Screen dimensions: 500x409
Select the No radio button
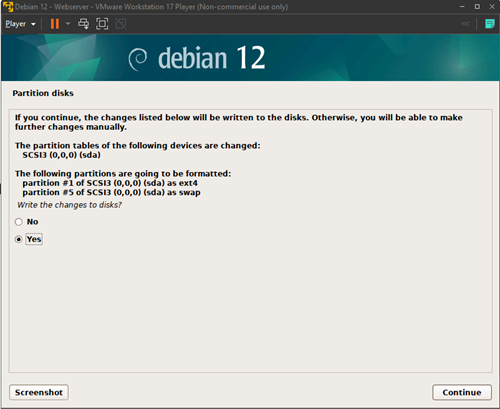click(x=19, y=222)
